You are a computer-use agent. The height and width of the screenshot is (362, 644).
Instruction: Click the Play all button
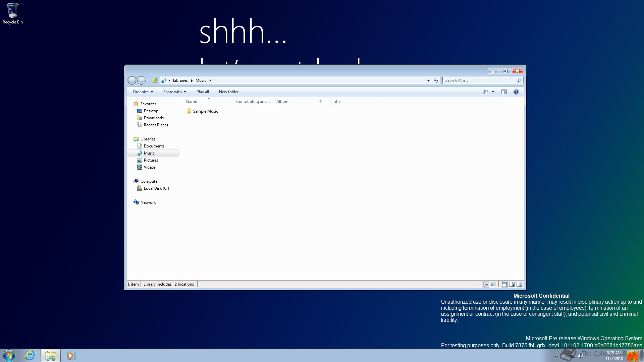[x=203, y=92]
